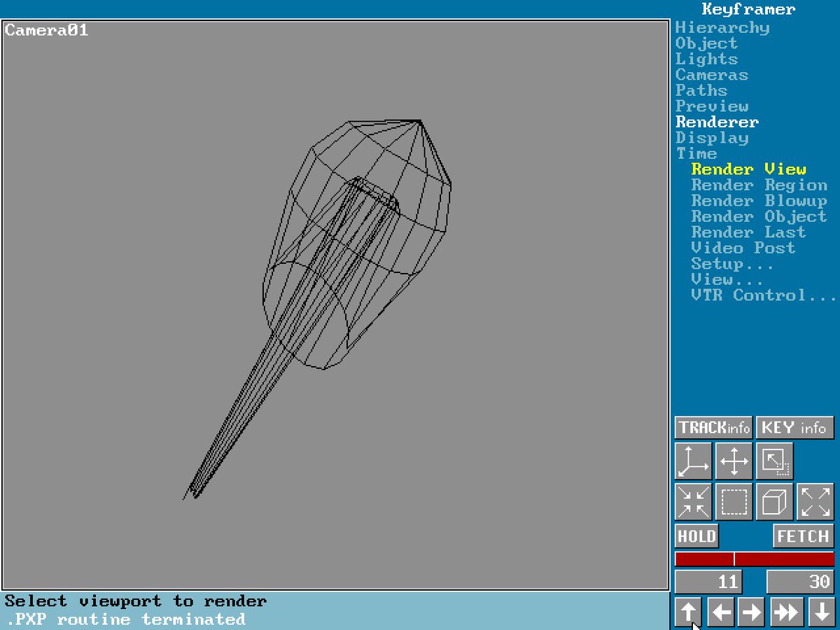Image resolution: width=840 pixels, height=630 pixels.
Task: Open the Object menu
Action: coord(706,43)
